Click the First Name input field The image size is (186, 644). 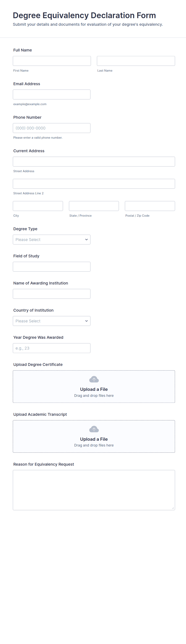pos(52,61)
